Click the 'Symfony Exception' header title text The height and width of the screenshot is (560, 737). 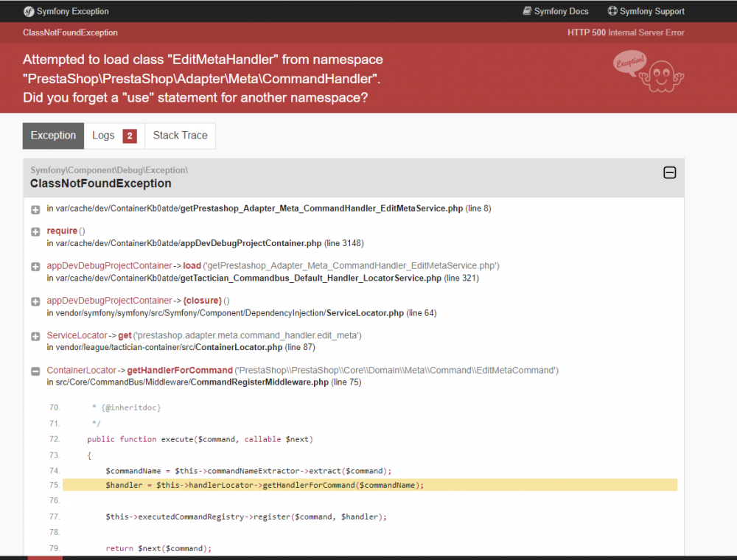73,11
